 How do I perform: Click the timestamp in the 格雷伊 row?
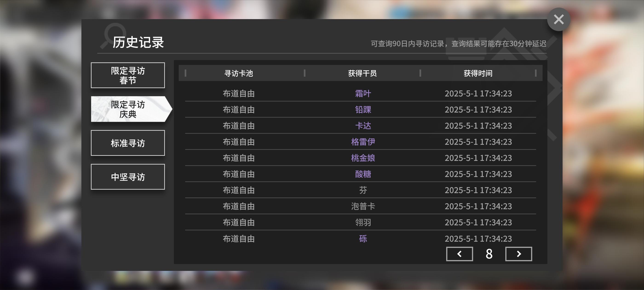(478, 142)
